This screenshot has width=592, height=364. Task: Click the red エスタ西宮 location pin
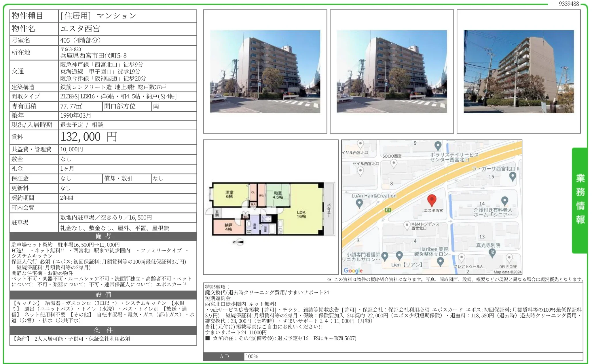pyautogui.click(x=431, y=200)
